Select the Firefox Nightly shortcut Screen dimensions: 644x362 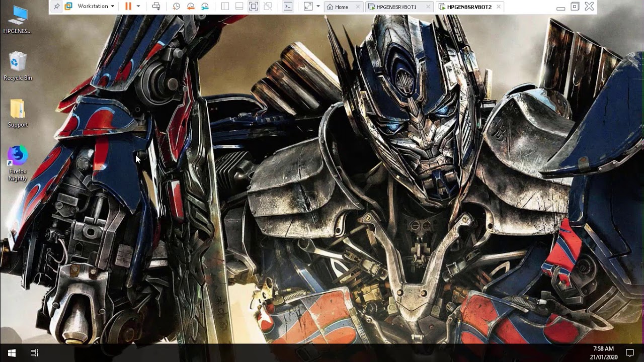coord(18,163)
